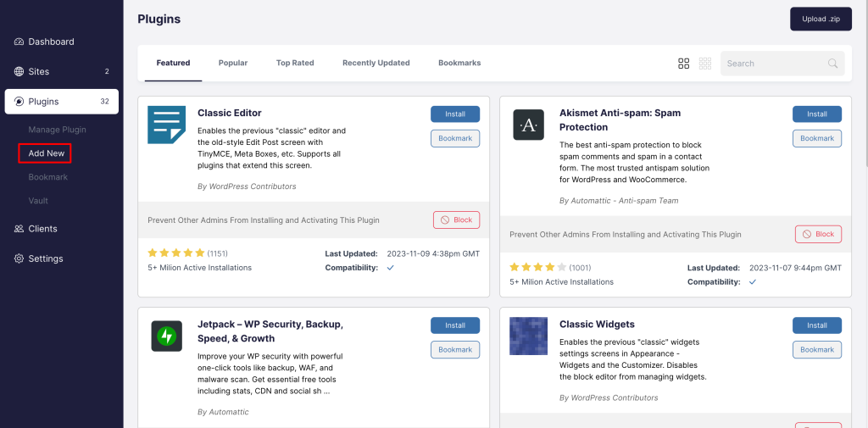Focus the plugin Search field
Screen dimensions: 868x428
[782, 63]
